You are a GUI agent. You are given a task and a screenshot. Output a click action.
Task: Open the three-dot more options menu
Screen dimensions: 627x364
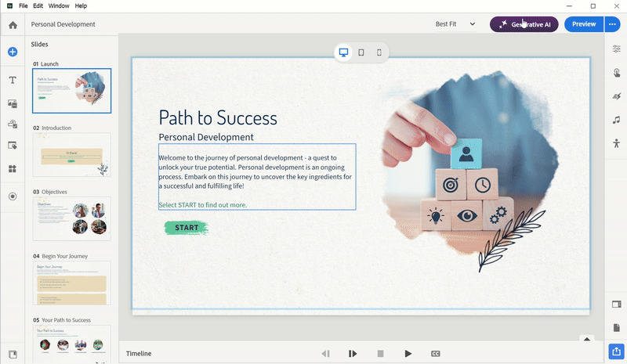tap(614, 24)
